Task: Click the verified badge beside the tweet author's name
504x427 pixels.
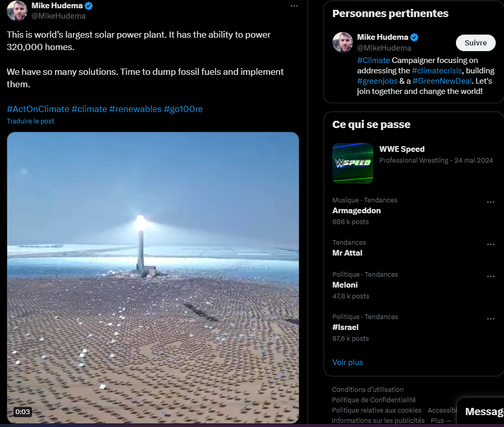Action: tap(89, 6)
